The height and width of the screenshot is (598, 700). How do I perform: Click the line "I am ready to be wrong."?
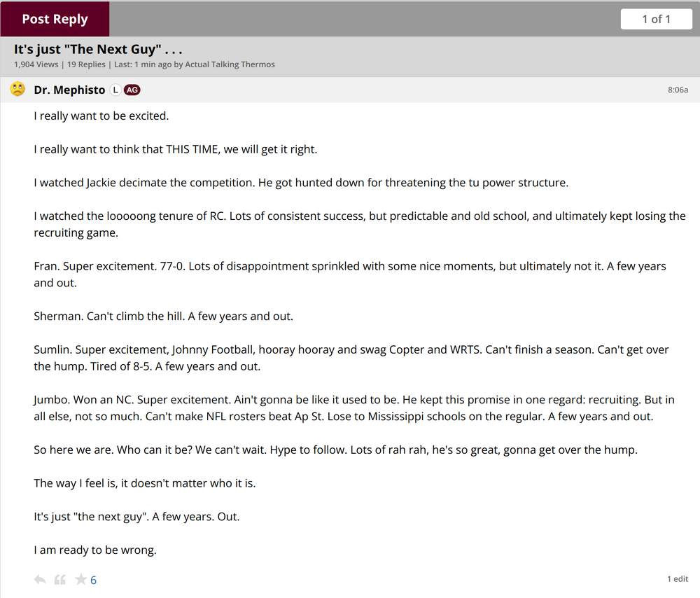[x=95, y=550]
